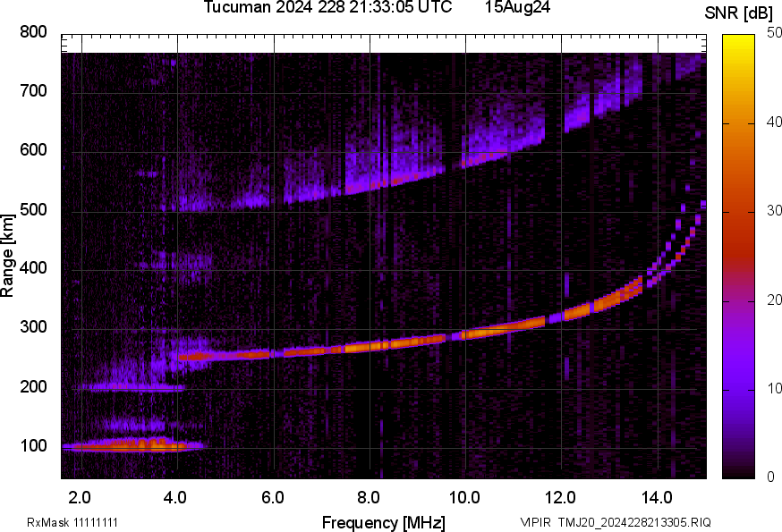Click the colorbar value '50'
Viewport: 782px width, 532px height.
click(774, 32)
